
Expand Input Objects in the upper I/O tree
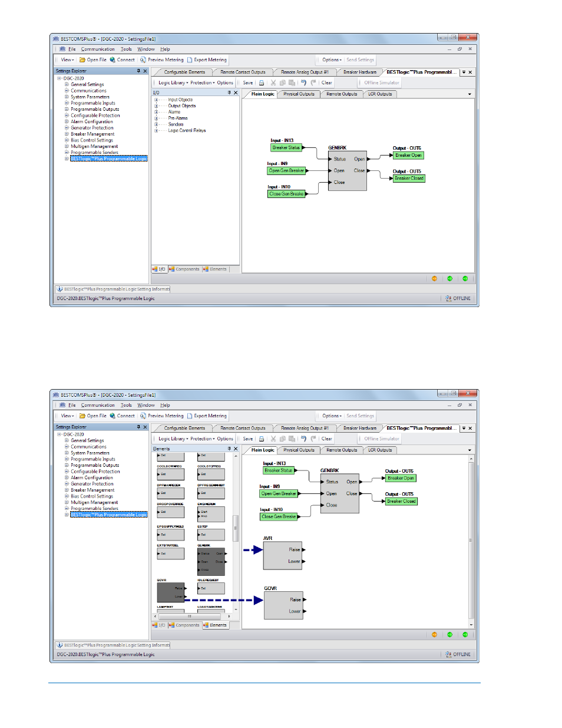[157, 100]
